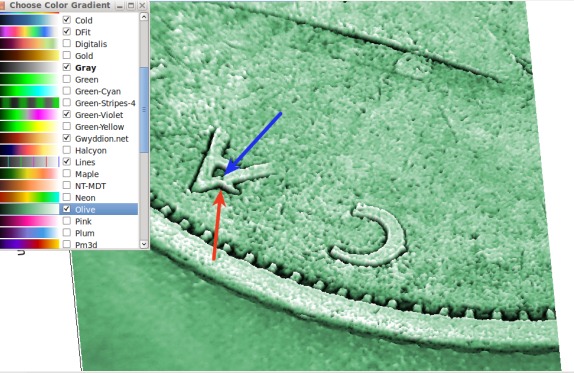Select the Green-Cyan gradient swatch
This screenshot has height=373, width=574.
29,91
